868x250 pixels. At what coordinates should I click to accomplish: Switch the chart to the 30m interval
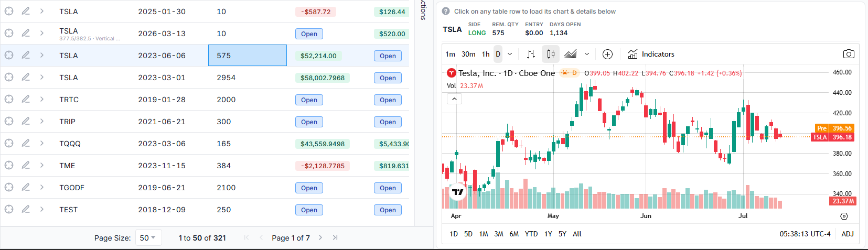point(468,54)
